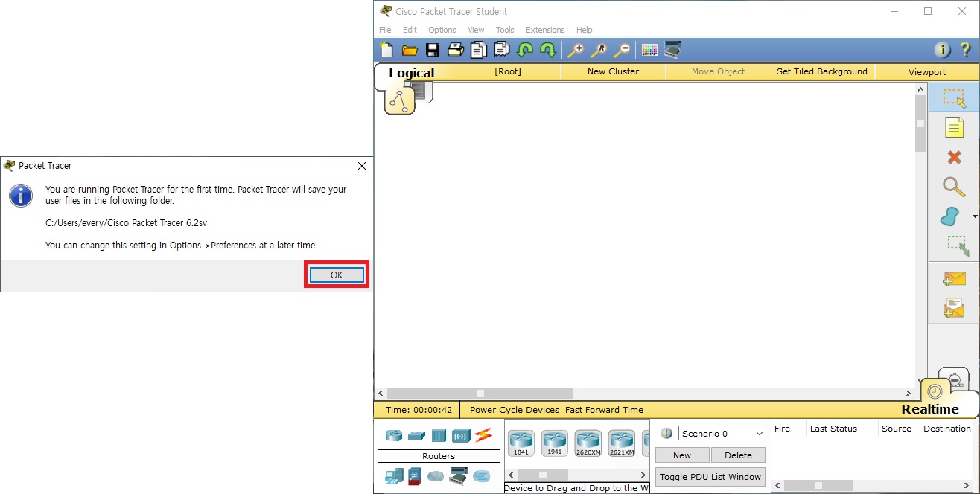Select the End Devices category icon
Image resolution: width=980 pixels, height=494 pixels.
(x=394, y=475)
